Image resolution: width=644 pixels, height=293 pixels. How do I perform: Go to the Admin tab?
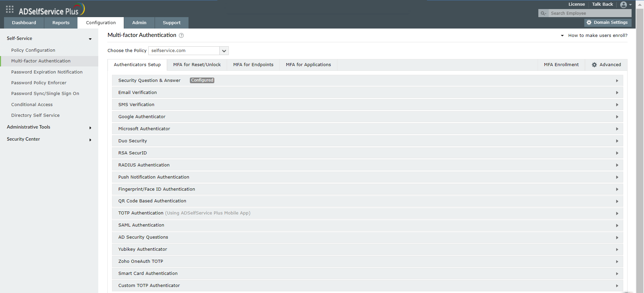click(x=139, y=23)
